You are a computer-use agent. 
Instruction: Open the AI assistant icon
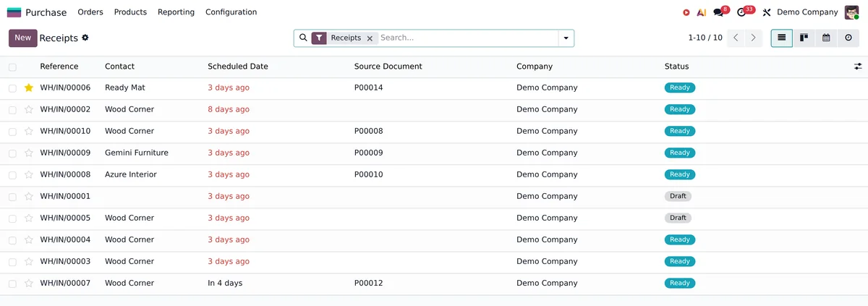702,12
